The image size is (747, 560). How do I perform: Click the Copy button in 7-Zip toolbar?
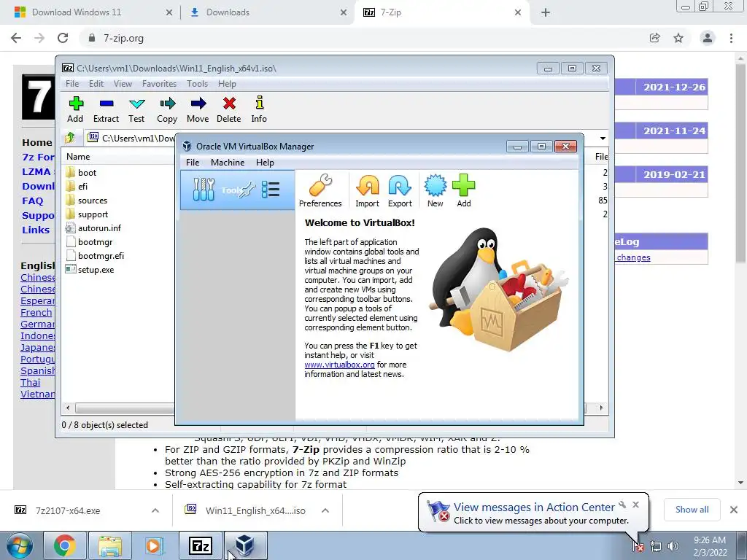(x=167, y=109)
